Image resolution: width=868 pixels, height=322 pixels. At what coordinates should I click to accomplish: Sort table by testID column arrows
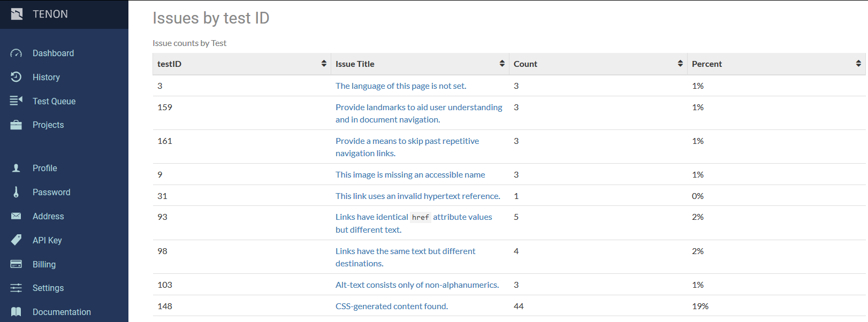324,64
